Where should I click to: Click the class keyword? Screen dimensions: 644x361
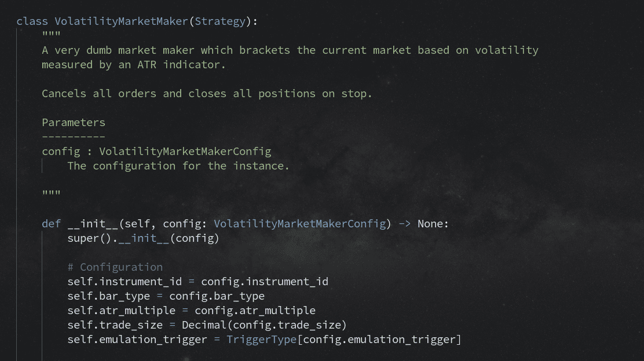click(x=32, y=21)
